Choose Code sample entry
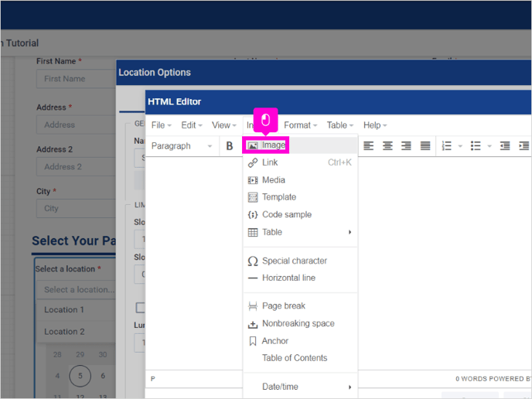 coord(300,214)
